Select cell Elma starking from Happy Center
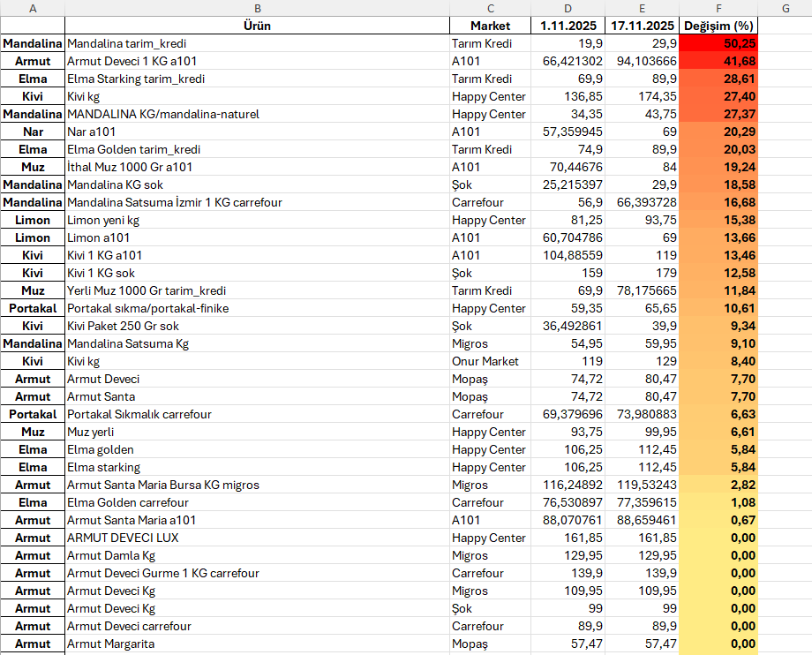 coord(258,467)
